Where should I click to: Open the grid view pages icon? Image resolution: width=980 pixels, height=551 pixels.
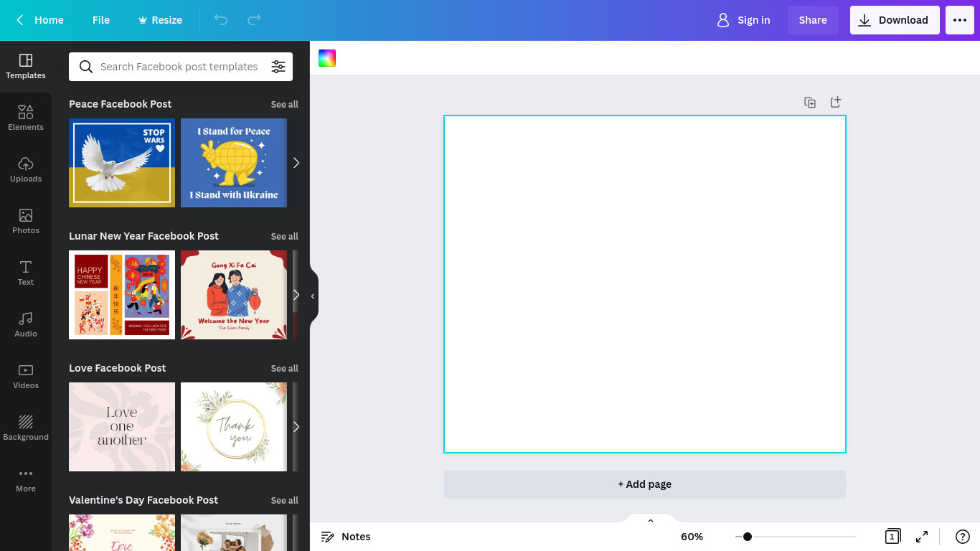892,537
